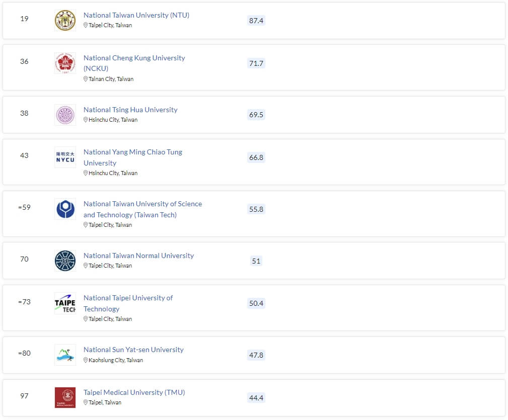Click the Taipei Tech logo icon
Image resolution: width=508 pixels, height=420 pixels.
(x=65, y=303)
